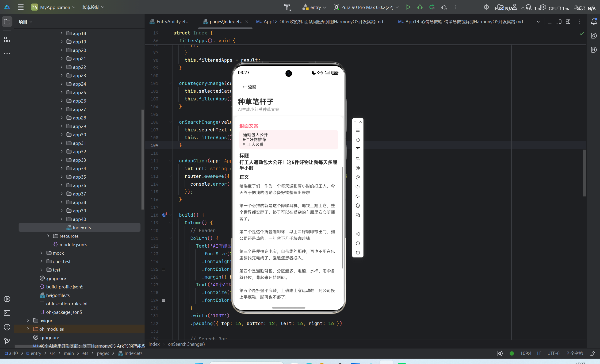600x364 pixels.
Task: Open the entry module configuration dropdown
Action: [314, 7]
